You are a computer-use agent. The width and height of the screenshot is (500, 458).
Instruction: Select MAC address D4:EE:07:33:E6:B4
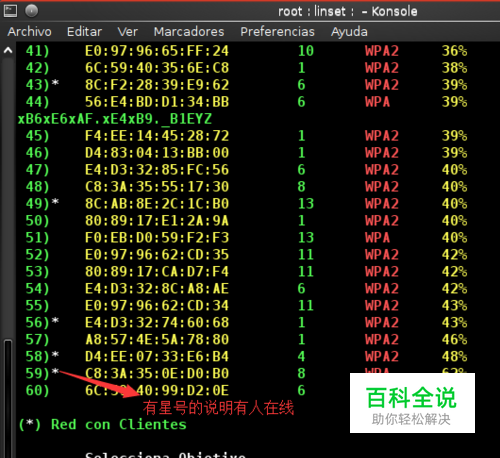pyautogui.click(x=157, y=357)
